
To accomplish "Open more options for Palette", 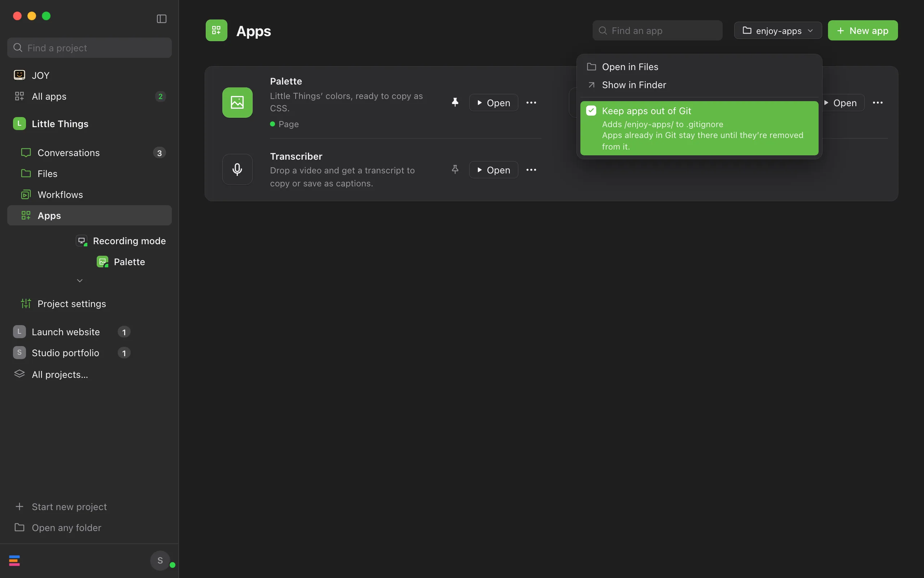I will 531,103.
